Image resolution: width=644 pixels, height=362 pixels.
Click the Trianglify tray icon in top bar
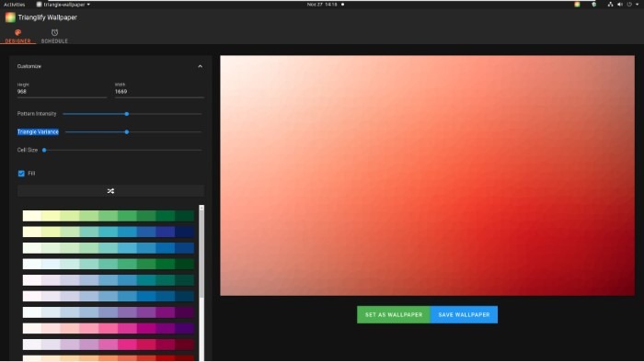click(577, 5)
